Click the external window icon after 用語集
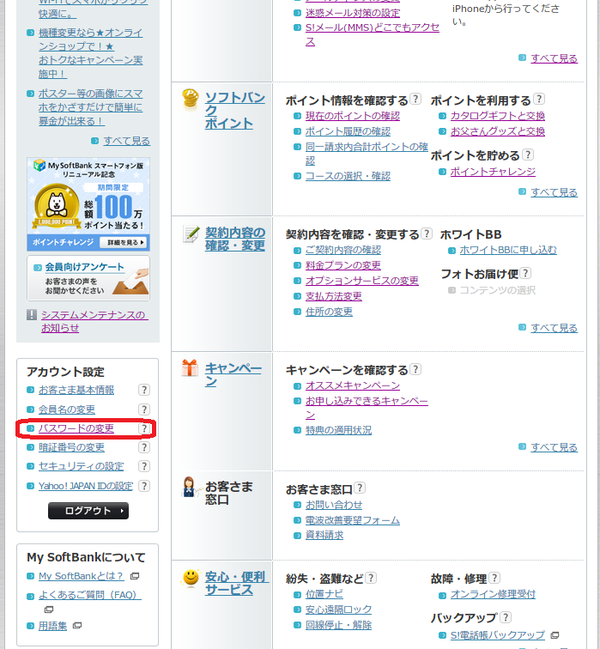 [x=77, y=625]
